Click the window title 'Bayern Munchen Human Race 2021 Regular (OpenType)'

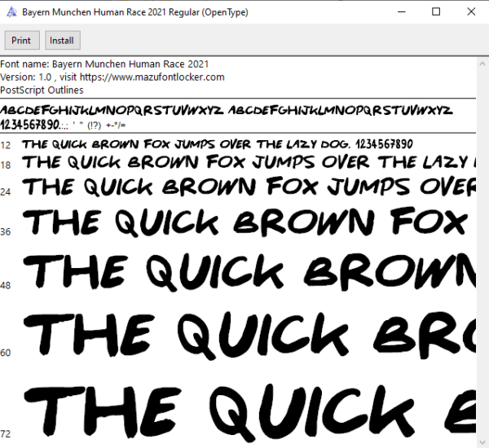tap(135, 12)
